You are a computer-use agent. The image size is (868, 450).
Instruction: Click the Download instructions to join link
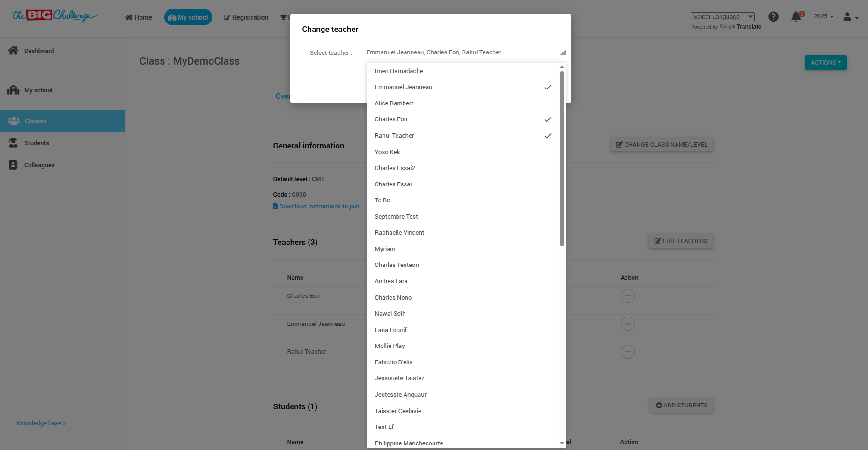tap(319, 206)
